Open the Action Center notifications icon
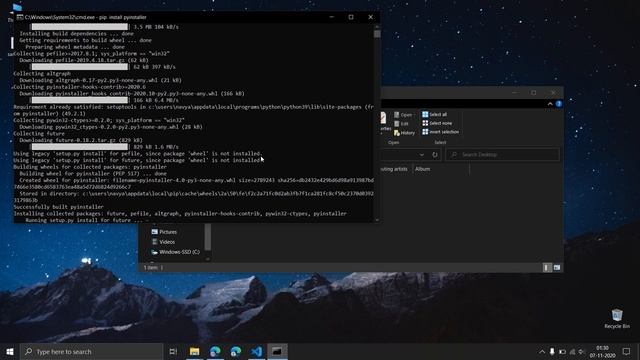Screen dimensions: 640x360 tap(626, 351)
